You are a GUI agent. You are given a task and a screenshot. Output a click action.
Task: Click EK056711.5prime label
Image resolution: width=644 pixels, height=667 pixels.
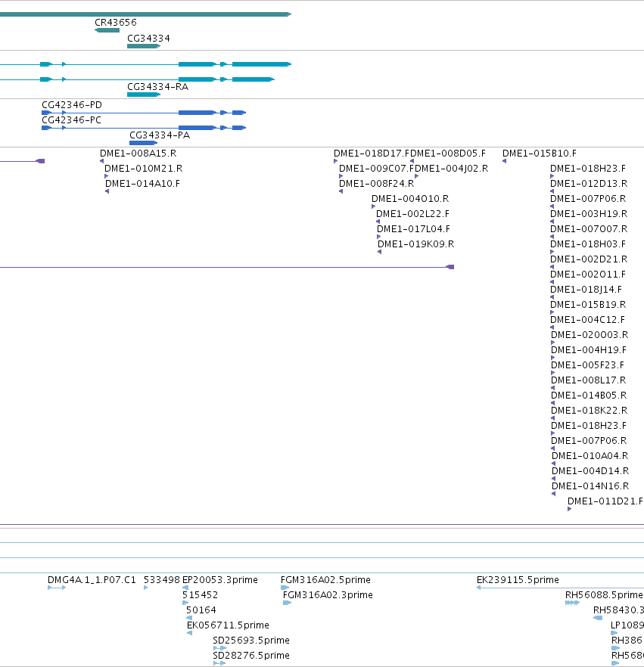click(x=228, y=625)
